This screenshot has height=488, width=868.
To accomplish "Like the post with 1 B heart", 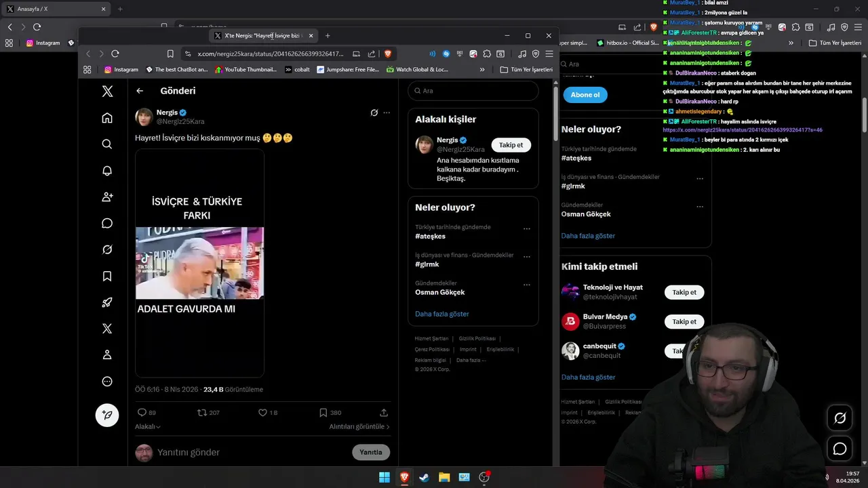I will click(x=268, y=412).
